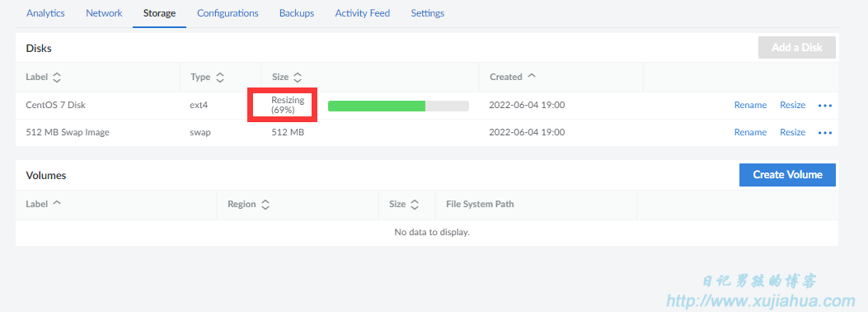Viewport: 868px width, 312px height.
Task: Open more actions for 512 MB Swap Image
Action: [825, 132]
